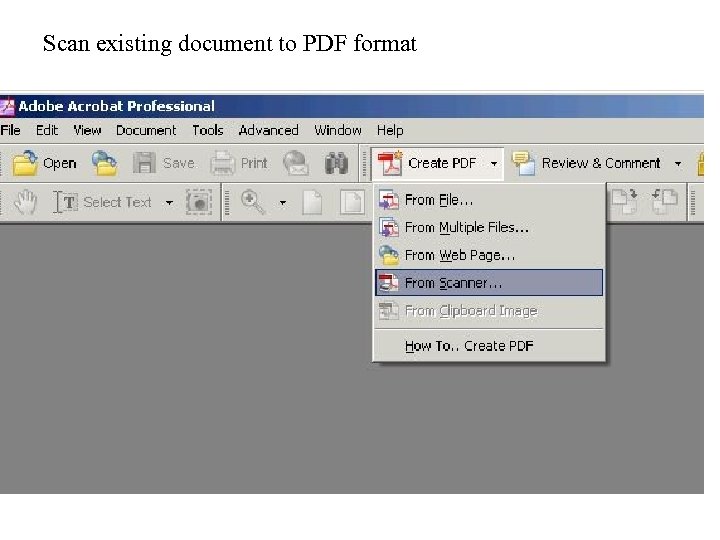Click the Adobe Acrobat title bar icon
Screen dimensions: 720x540
tap(7, 107)
